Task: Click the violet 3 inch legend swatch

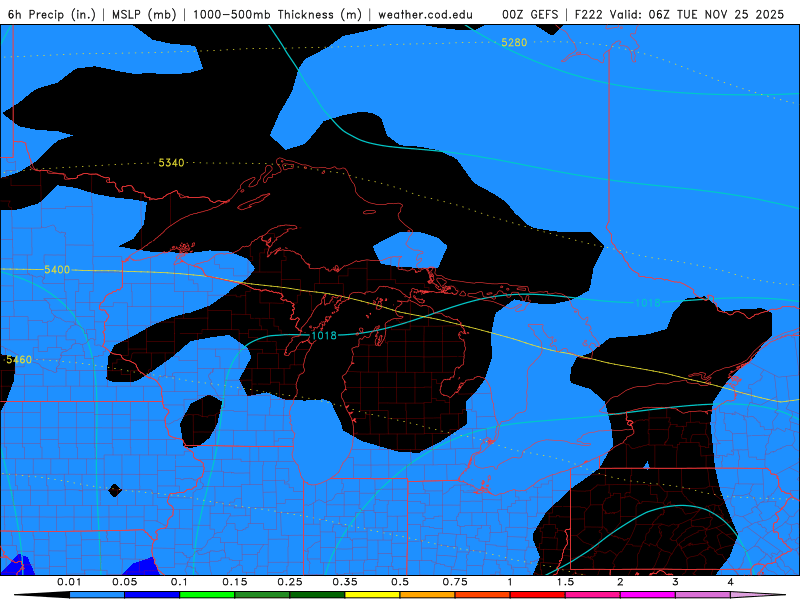Action: (703, 595)
